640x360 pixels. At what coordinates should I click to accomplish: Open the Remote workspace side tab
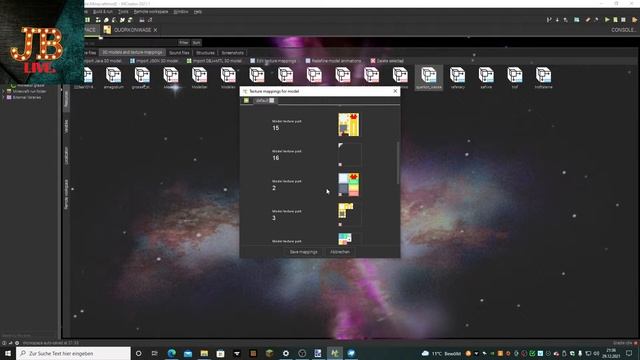67,195
